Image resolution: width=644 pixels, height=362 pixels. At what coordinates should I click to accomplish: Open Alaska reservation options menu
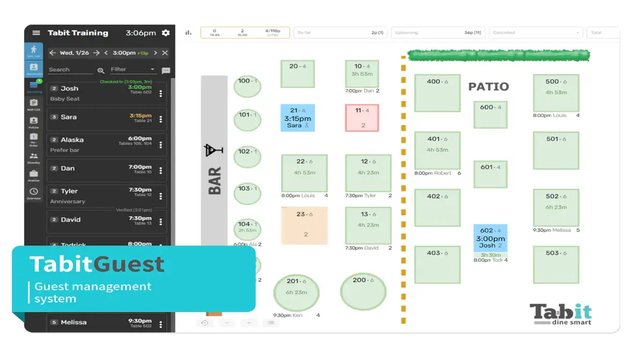pos(160,145)
